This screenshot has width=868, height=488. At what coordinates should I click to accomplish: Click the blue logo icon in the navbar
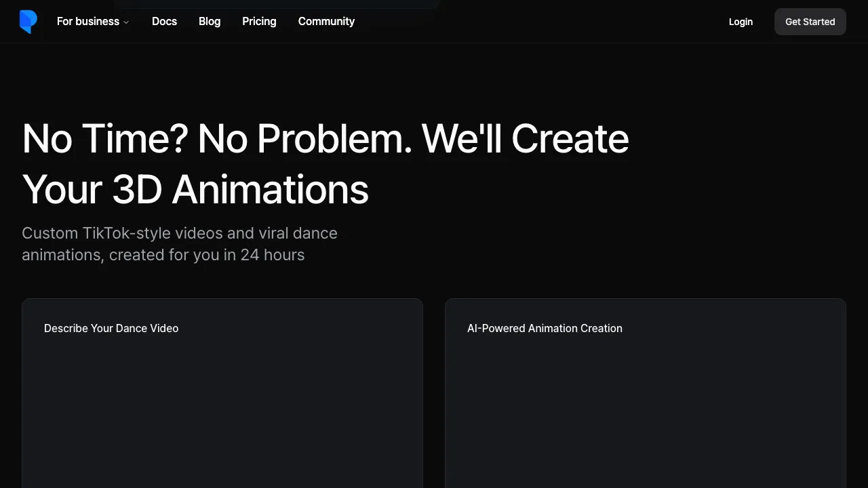[x=28, y=21]
